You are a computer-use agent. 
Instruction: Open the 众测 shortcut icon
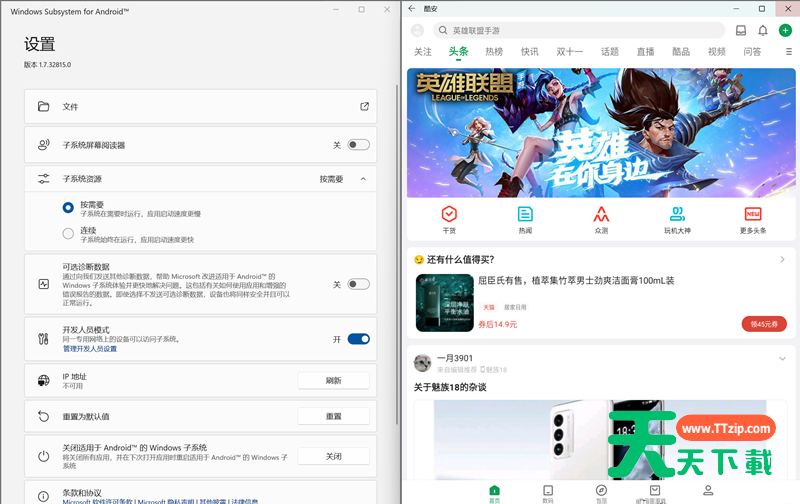[601, 214]
